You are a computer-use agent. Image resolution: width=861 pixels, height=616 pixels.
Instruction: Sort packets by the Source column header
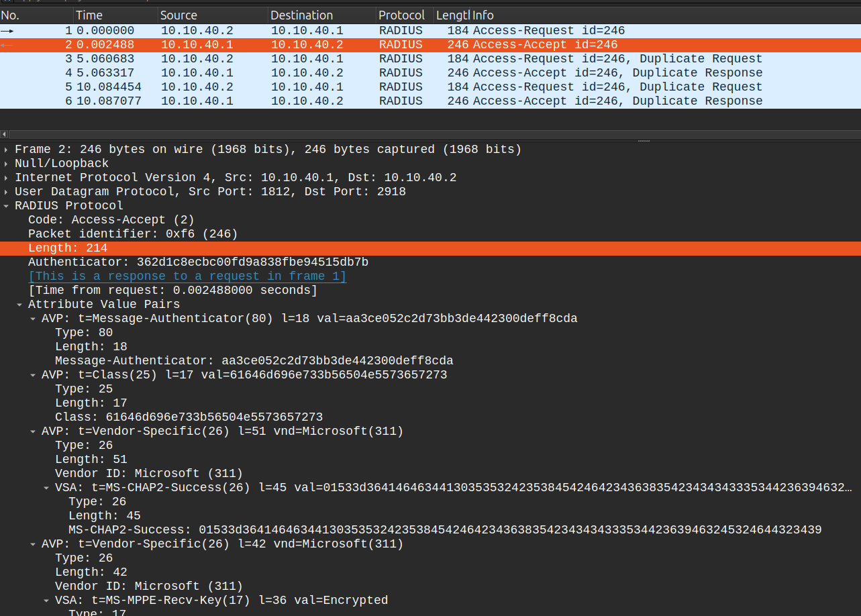211,15
